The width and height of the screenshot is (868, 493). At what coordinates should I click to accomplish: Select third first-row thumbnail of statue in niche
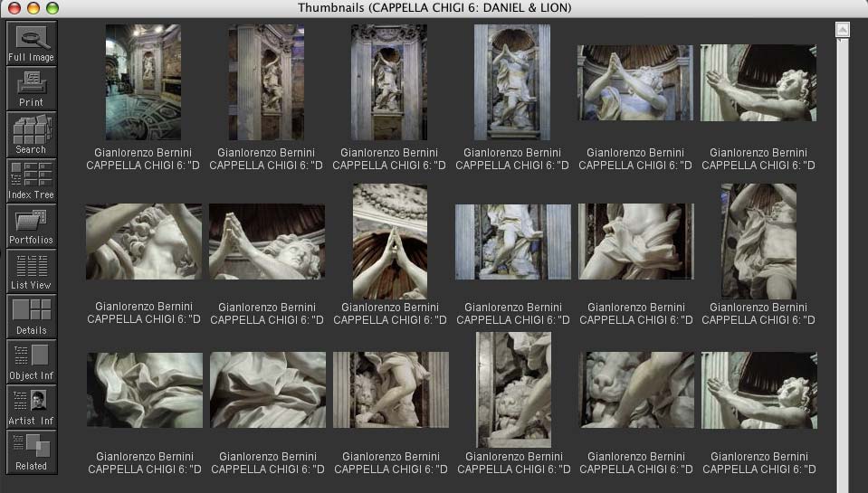(x=389, y=82)
